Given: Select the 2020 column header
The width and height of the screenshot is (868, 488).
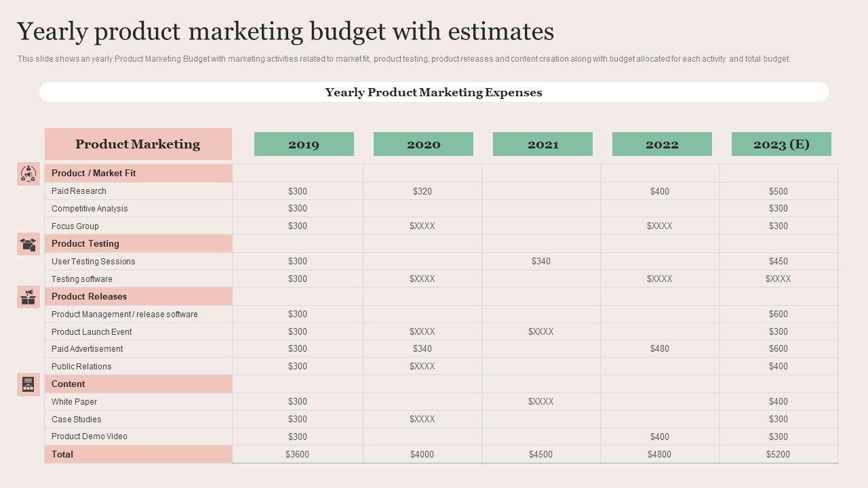Looking at the screenshot, I should 423,144.
